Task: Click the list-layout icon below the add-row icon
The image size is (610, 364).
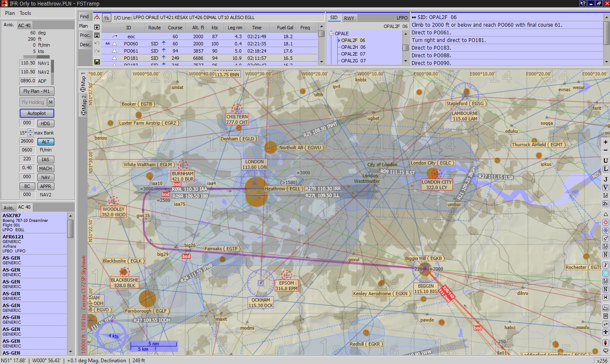Action: (97, 35)
